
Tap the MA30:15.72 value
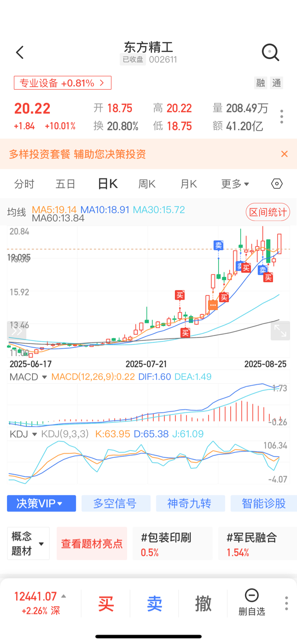(x=159, y=210)
